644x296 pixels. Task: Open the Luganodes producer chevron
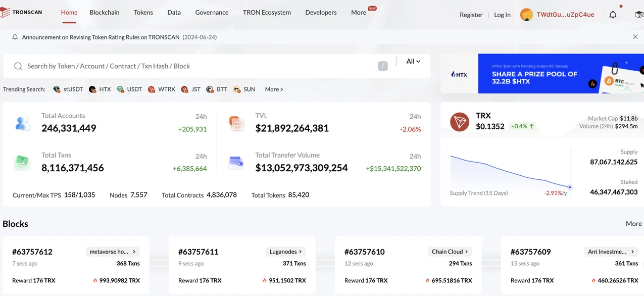[x=301, y=252]
